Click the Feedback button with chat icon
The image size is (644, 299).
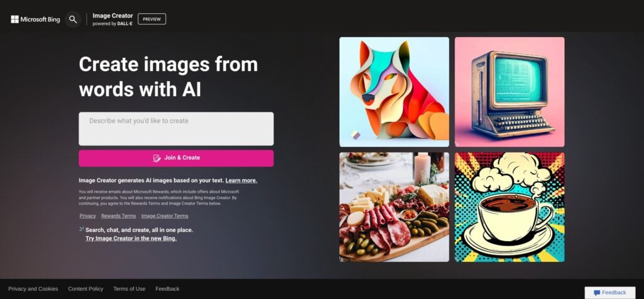click(610, 293)
